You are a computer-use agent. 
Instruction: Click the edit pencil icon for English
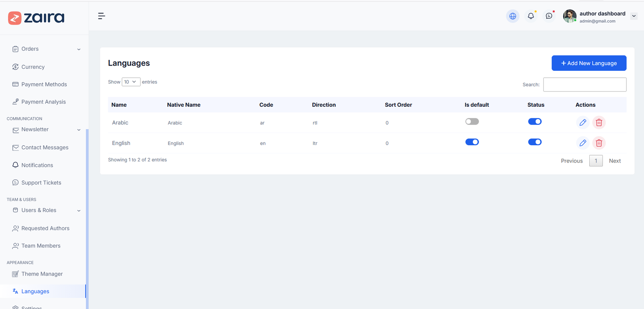click(x=582, y=143)
